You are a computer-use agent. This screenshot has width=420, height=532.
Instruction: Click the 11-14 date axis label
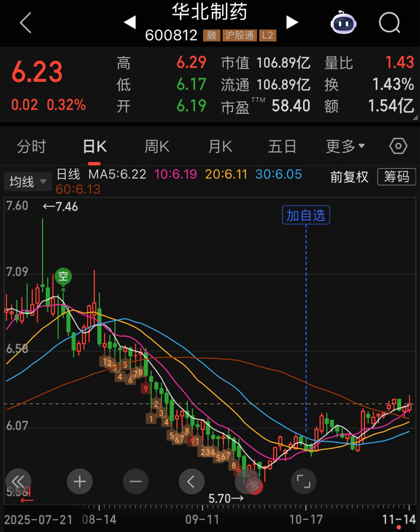coord(399,520)
